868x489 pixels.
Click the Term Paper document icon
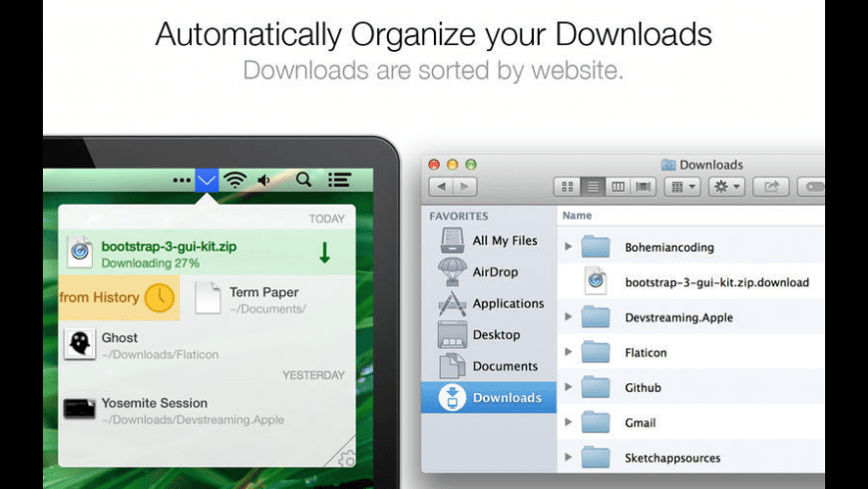pyautogui.click(x=208, y=298)
